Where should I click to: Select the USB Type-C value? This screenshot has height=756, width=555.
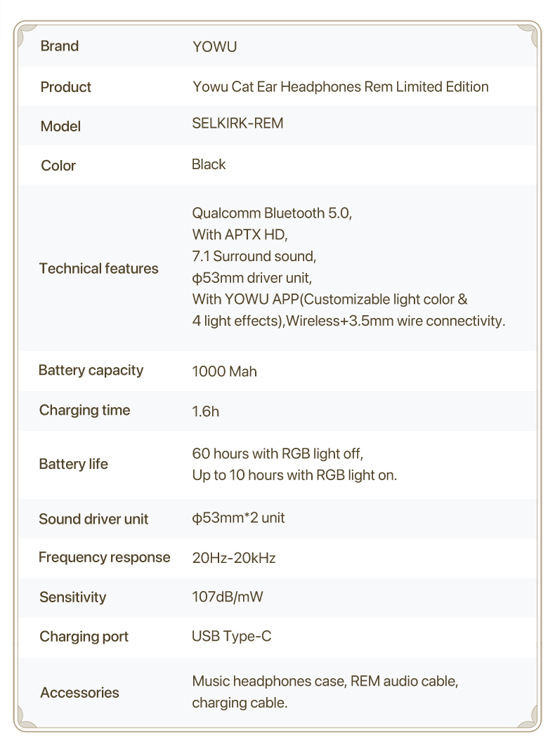231,637
